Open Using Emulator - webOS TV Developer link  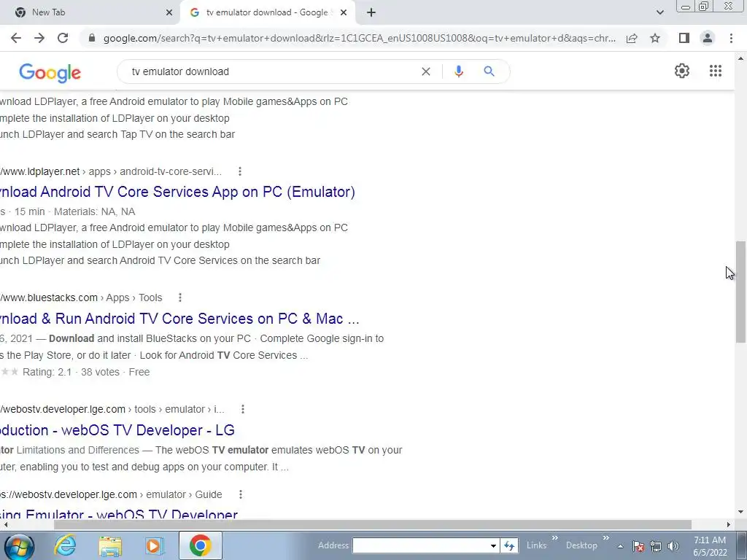click(119, 513)
